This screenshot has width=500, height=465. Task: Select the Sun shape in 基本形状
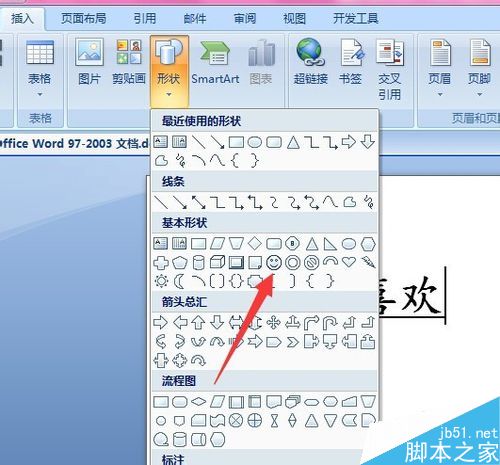pyautogui.click(x=161, y=281)
